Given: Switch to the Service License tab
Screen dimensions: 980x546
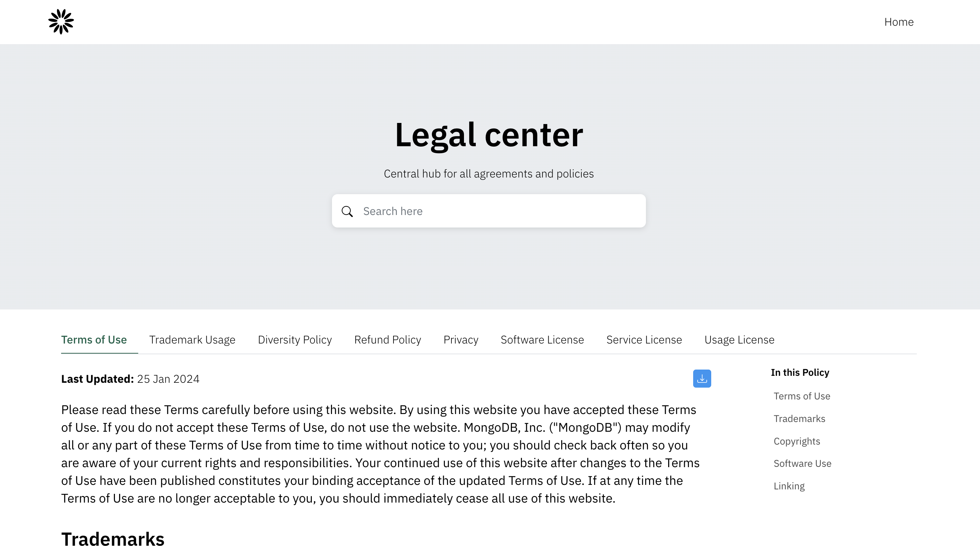Looking at the screenshot, I should (x=644, y=339).
